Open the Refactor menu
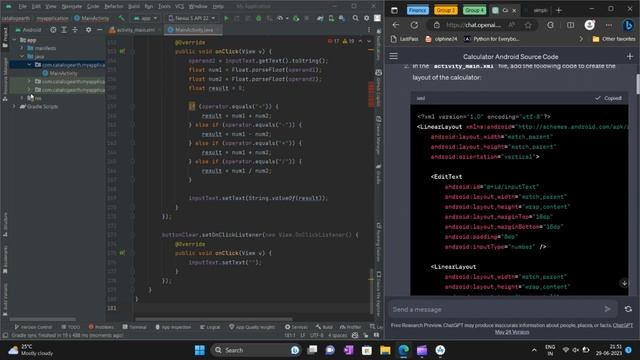 pos(113,7)
